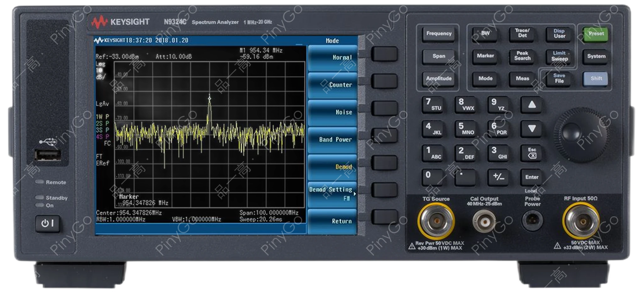Open mode selection with the Mode key
The image size is (644, 295).
click(x=485, y=78)
